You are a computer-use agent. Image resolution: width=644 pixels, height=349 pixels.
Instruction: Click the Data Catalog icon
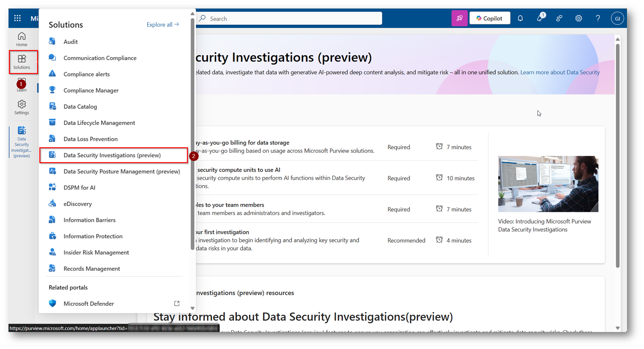[x=52, y=106]
